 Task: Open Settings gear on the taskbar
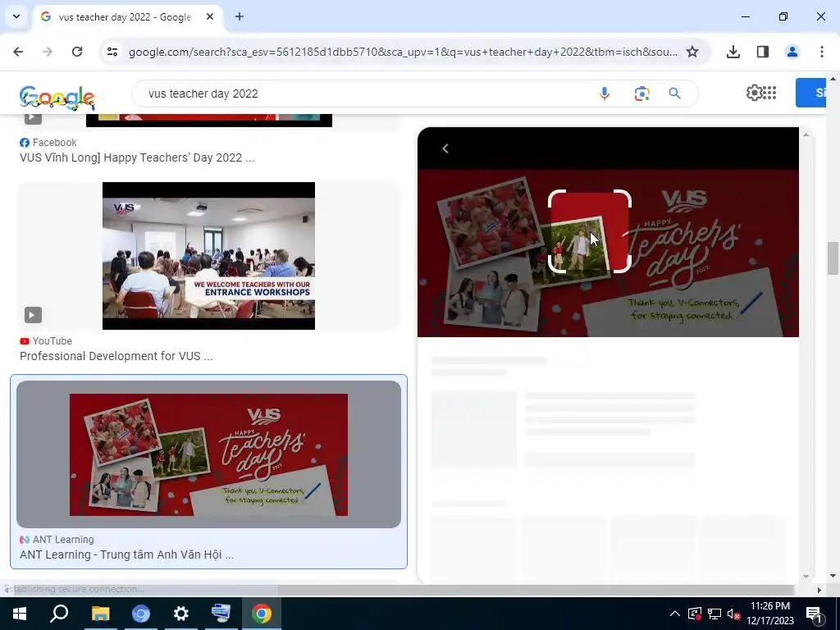pyautogui.click(x=181, y=614)
